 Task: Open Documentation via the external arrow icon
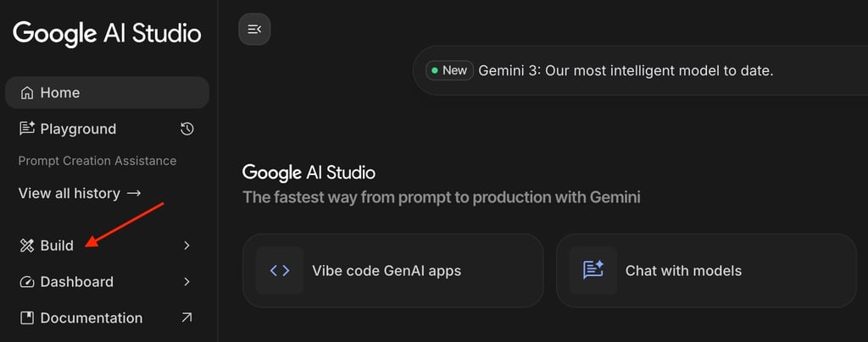coord(187,317)
